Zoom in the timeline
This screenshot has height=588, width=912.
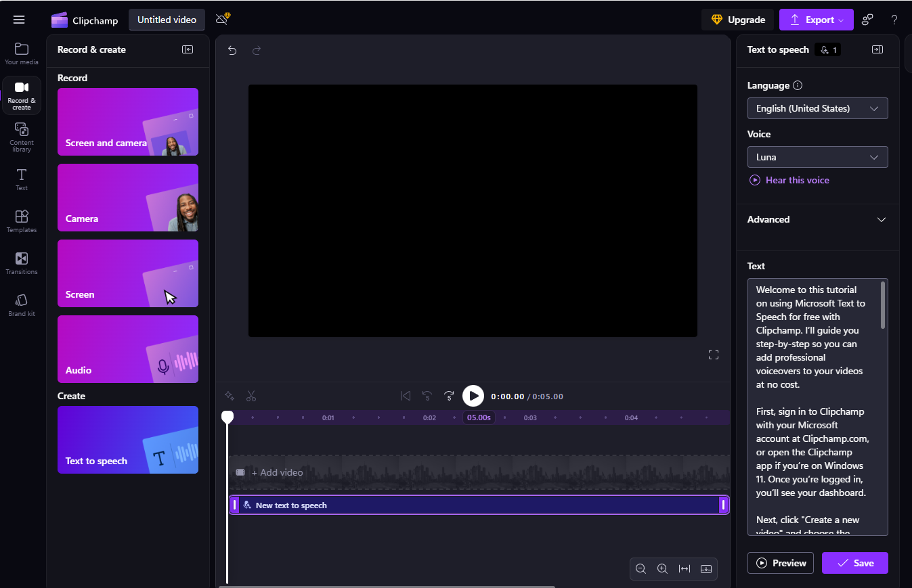pos(663,569)
